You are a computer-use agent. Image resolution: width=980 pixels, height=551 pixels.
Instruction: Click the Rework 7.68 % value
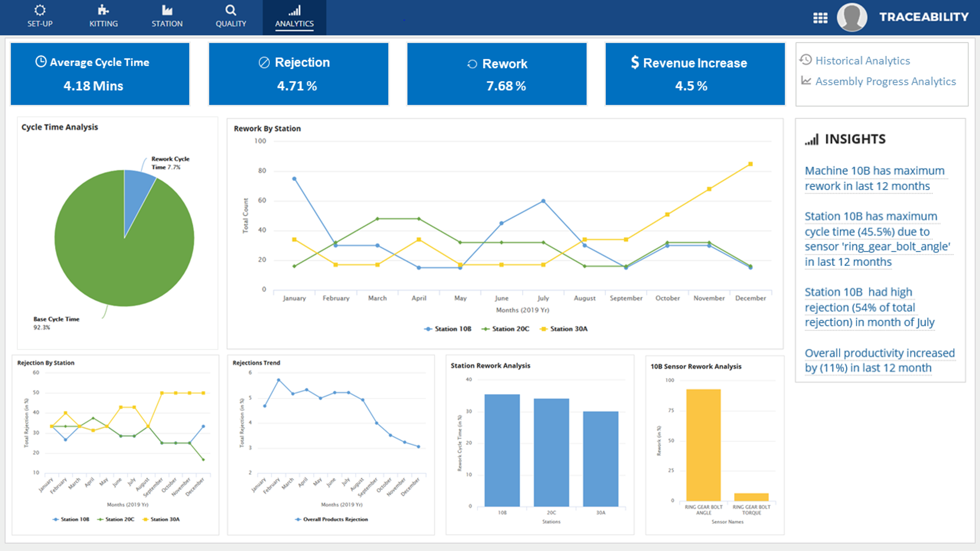click(506, 86)
